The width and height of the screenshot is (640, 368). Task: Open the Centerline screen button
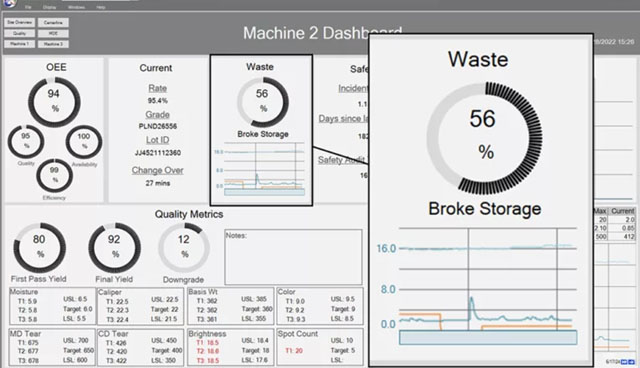53,22
